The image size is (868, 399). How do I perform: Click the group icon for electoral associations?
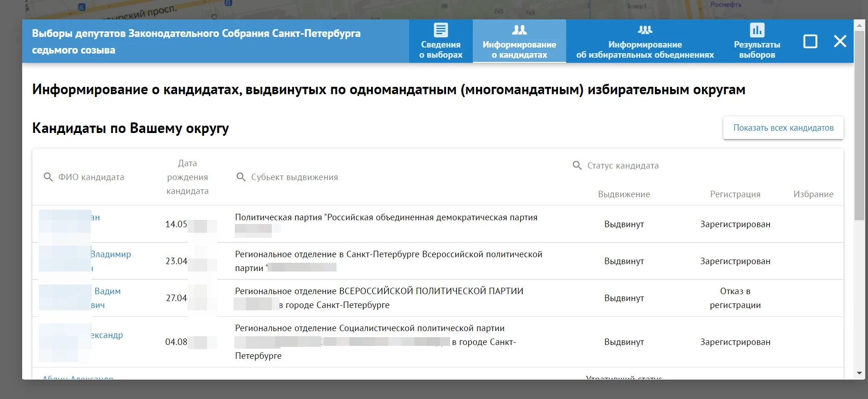645,30
